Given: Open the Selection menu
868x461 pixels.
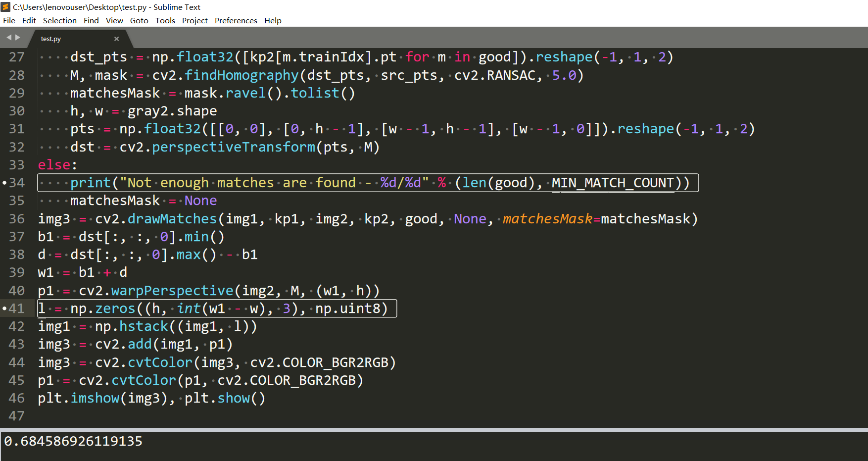Looking at the screenshot, I should (60, 20).
